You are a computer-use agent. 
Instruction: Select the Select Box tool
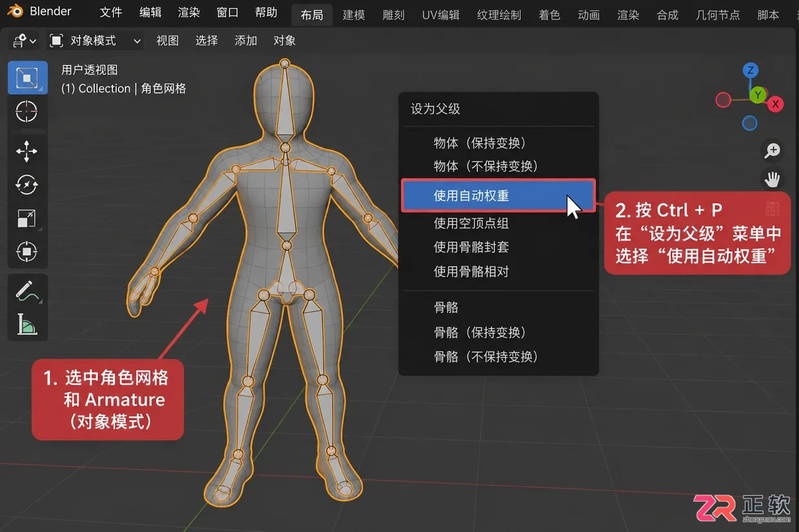(x=27, y=78)
